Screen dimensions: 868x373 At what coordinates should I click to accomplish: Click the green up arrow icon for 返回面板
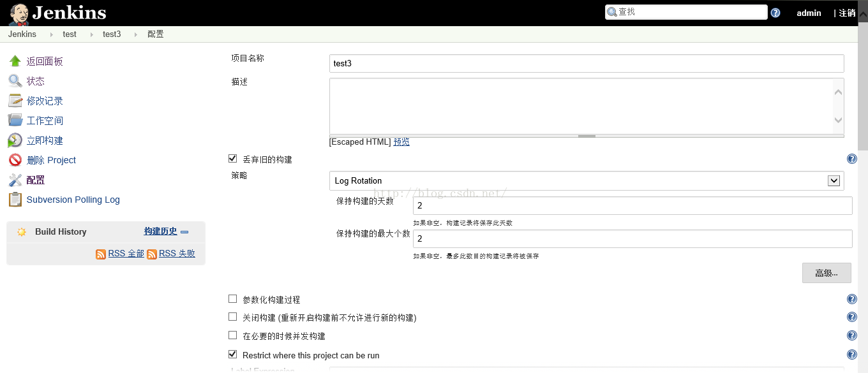tap(15, 61)
